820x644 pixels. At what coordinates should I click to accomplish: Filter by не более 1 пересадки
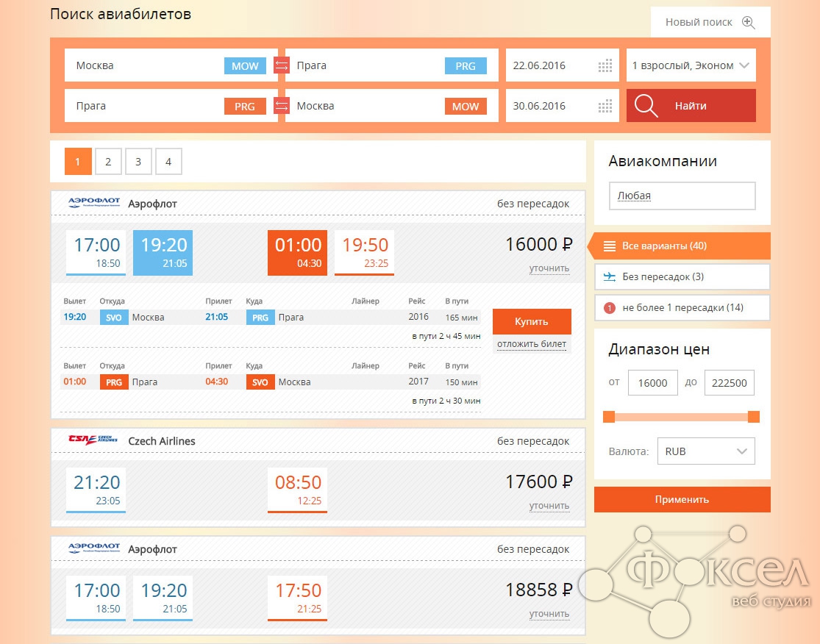(682, 308)
